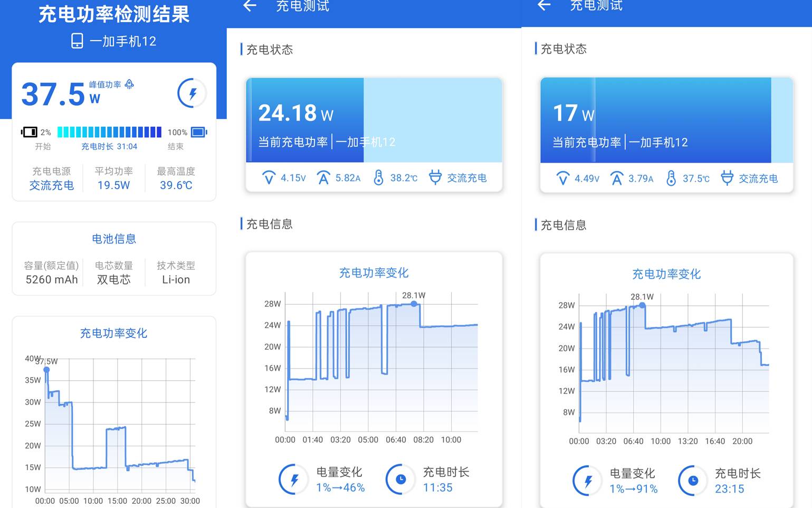Click current icon beside 3.79A
This screenshot has width=812, height=508.
pos(616,178)
